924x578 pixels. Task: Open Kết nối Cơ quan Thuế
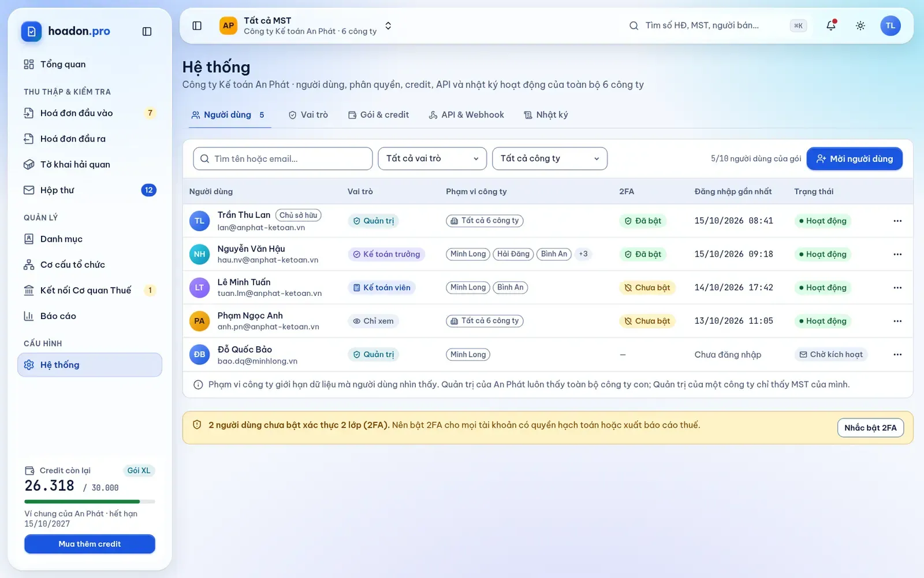(x=90, y=290)
